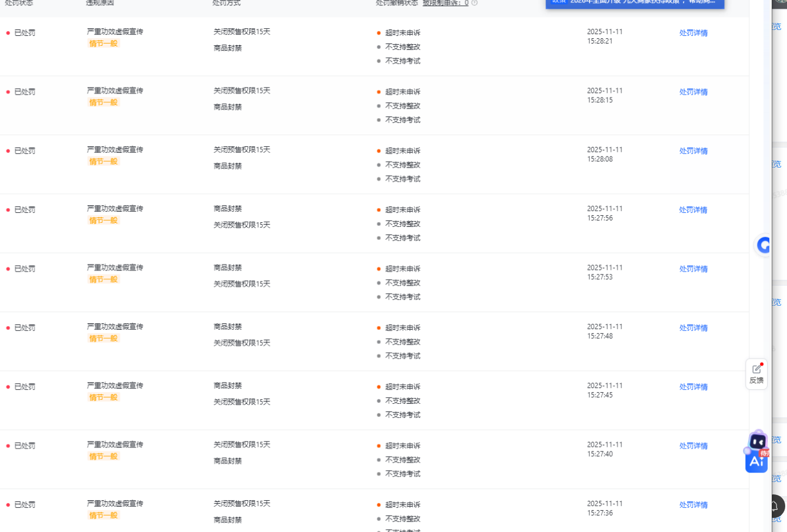Open the 反馈 feedback floating button
787x532 pixels.
(756, 374)
